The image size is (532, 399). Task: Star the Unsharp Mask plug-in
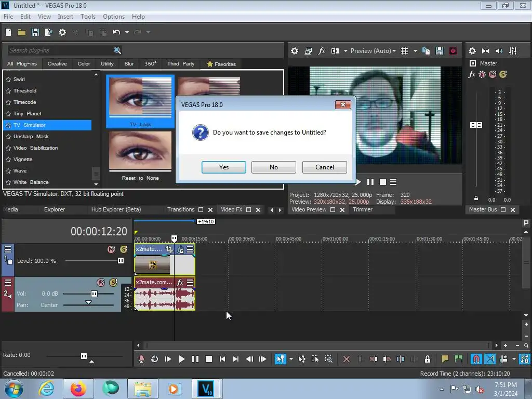(8, 137)
